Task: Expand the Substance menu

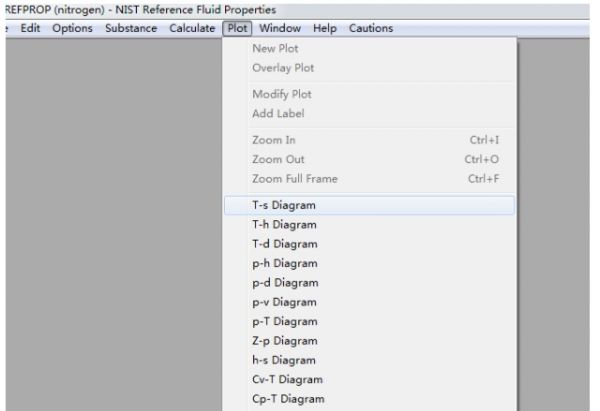Action: pyautogui.click(x=131, y=28)
